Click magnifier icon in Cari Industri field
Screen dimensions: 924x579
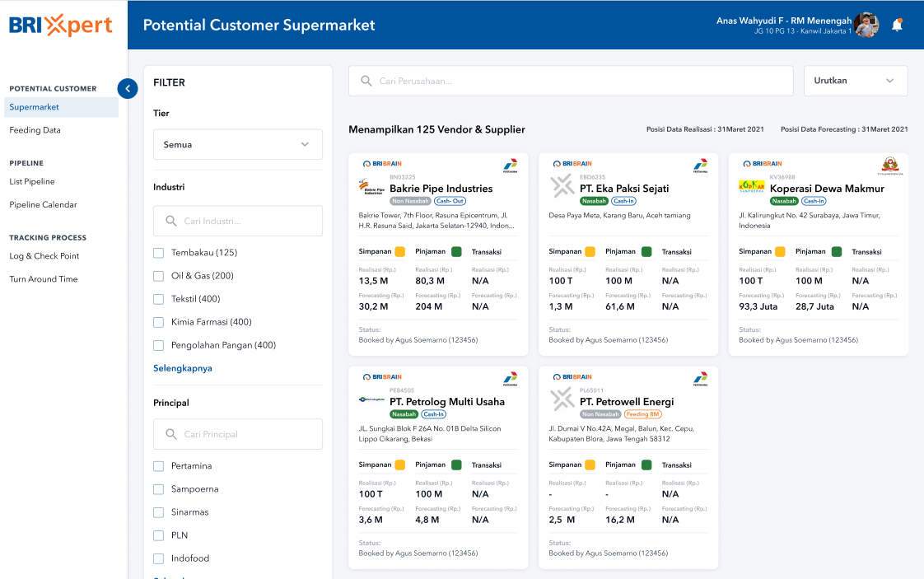pyautogui.click(x=171, y=221)
